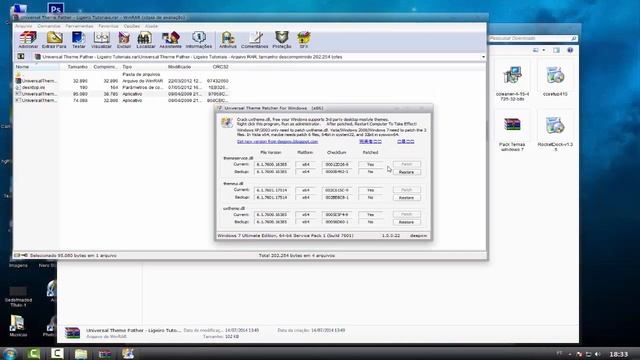
Task: Show hidden tray icons arrow
Action: point(570,354)
